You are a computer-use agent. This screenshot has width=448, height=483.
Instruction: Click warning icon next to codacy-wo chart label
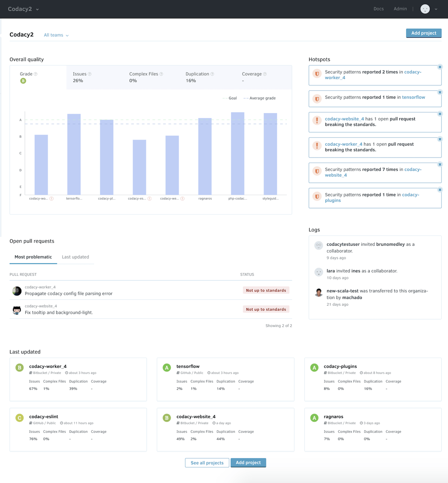[x=51, y=199]
